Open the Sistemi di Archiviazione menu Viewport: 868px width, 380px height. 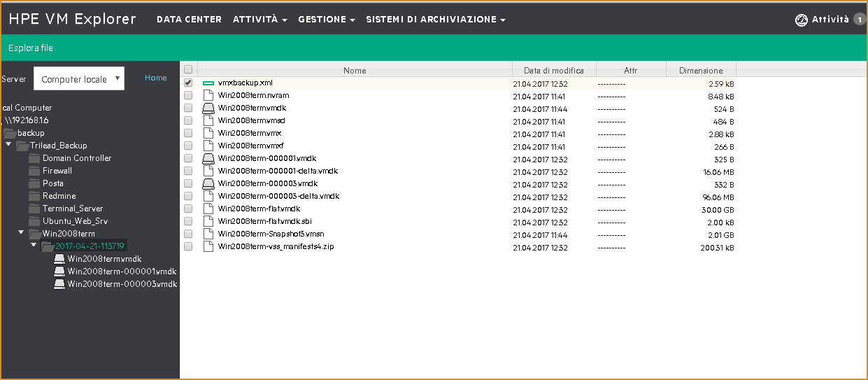click(x=436, y=20)
